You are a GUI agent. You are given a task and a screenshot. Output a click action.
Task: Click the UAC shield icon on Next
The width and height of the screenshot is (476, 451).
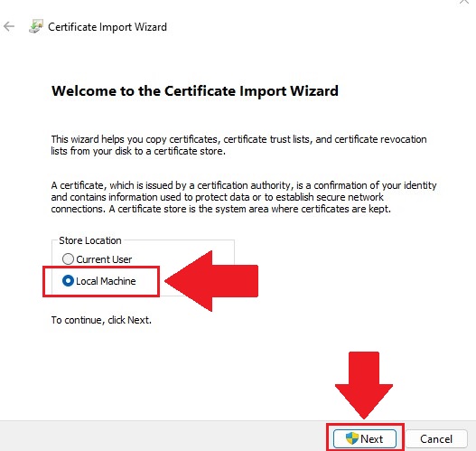(352, 438)
